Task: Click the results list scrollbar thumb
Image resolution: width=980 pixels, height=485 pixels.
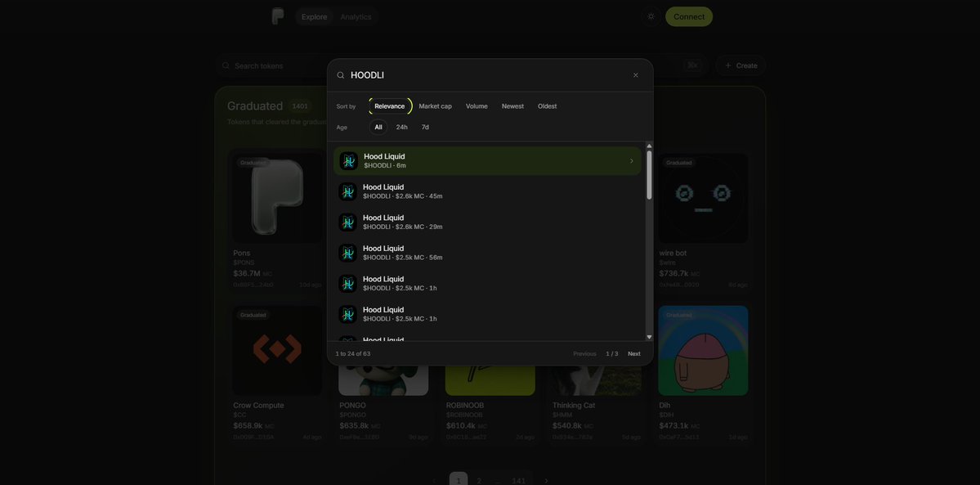Action: click(x=649, y=175)
